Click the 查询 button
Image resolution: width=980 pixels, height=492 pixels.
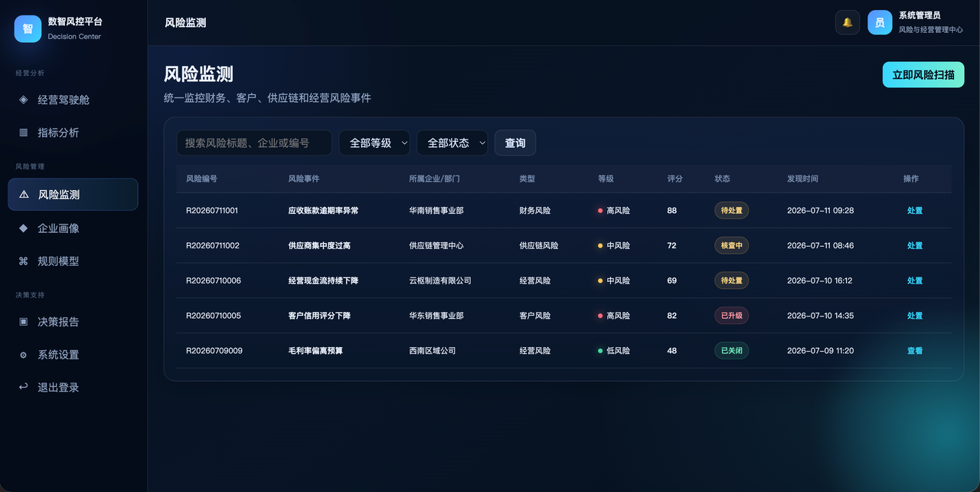[x=515, y=143]
